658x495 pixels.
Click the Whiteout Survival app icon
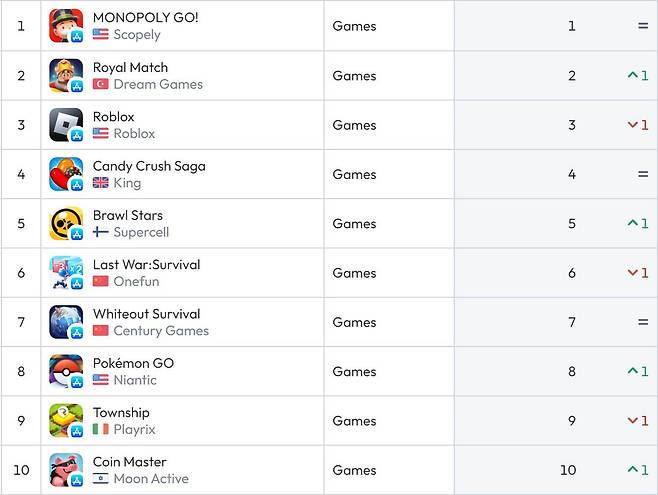66,322
